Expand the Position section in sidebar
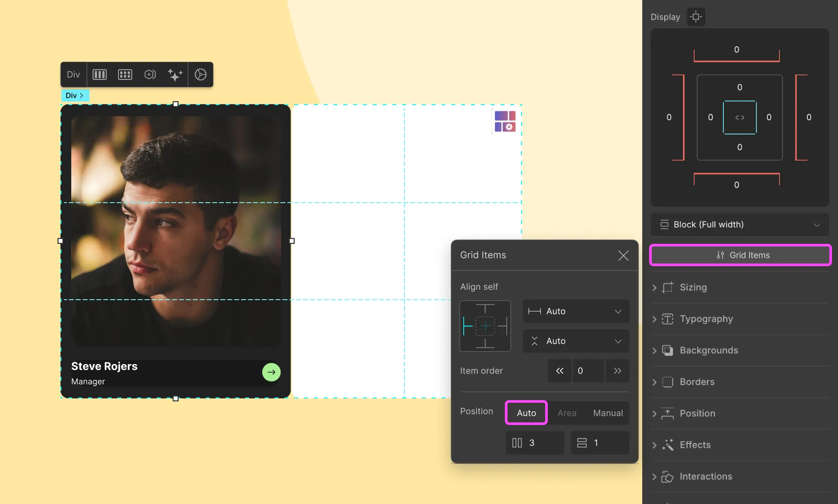 tap(740, 413)
